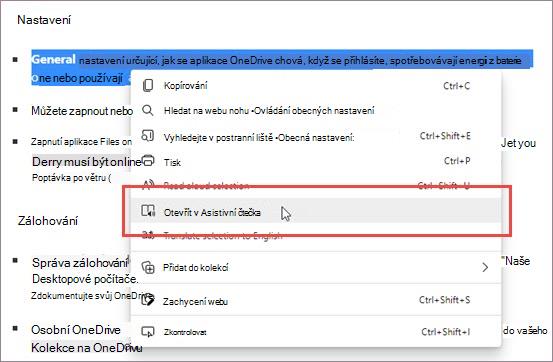Viewport: 553px width, 362px height.
Task: Choose Kopírování from the context menu
Action: pyautogui.click(x=316, y=86)
